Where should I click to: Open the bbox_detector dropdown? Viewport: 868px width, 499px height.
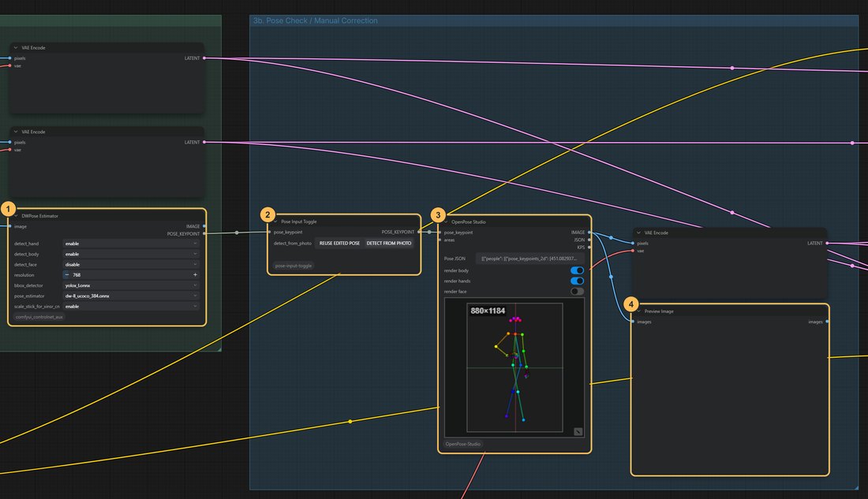tap(131, 285)
